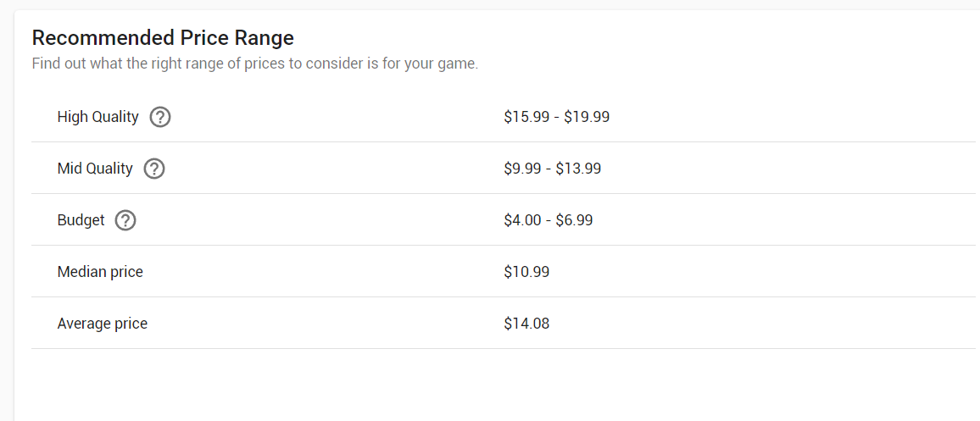This screenshot has width=980, height=421.
Task: Select the $9.99 - $13.99 price range
Action: 553,169
